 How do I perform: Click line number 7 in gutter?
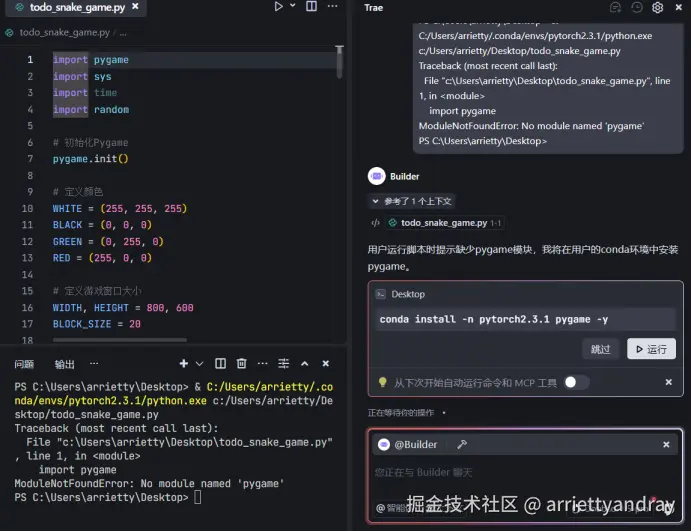[30, 159]
